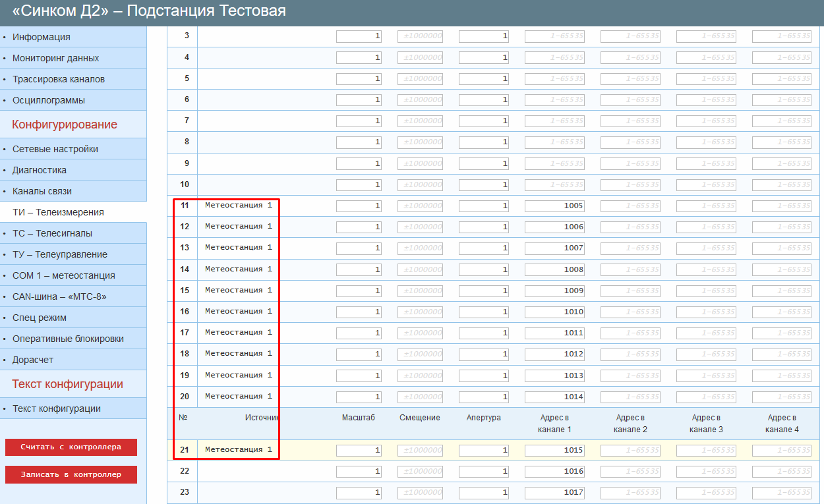Open the Дорасчет menu item
Screen dimensions: 824x504
pos(32,360)
